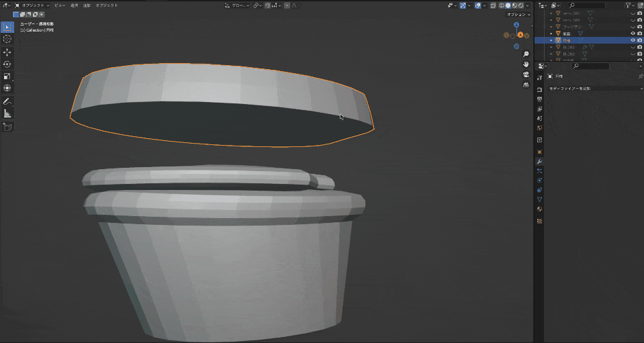Viewport: 644px width, 343px height.
Task: Click the pan view hand icon
Action: pyautogui.click(x=526, y=64)
